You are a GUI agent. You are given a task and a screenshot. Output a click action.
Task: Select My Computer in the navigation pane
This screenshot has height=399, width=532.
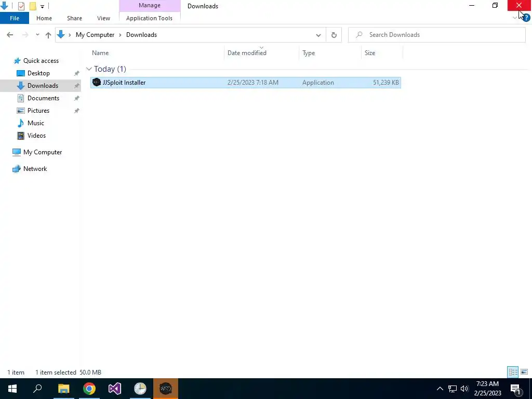pyautogui.click(x=43, y=152)
